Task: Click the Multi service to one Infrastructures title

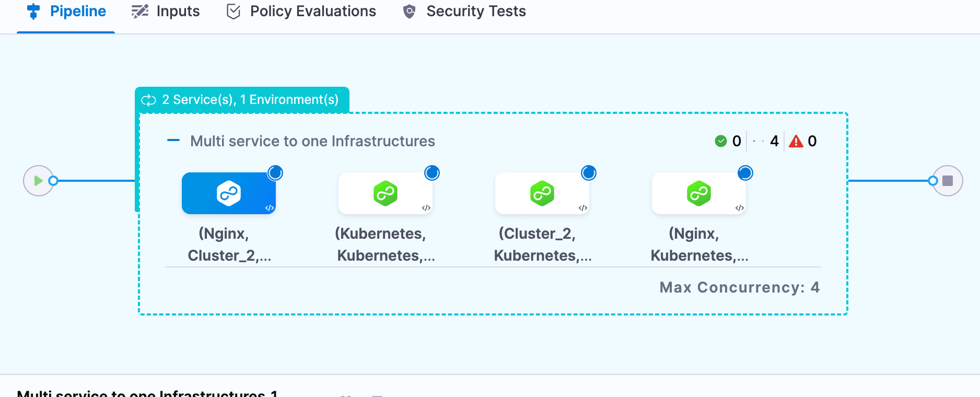Action: pyautogui.click(x=312, y=141)
